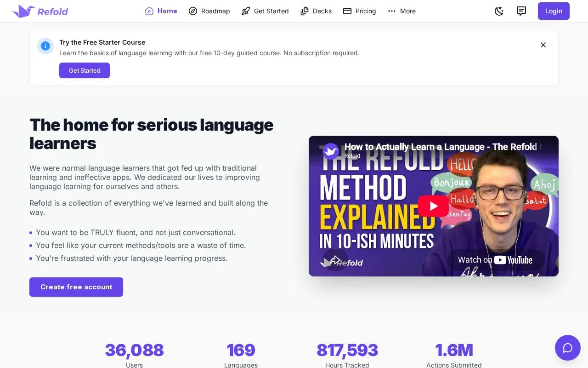Image resolution: width=588 pixels, height=368 pixels.
Task: Click bullet about being TRULY fluent
Action: click(x=136, y=232)
